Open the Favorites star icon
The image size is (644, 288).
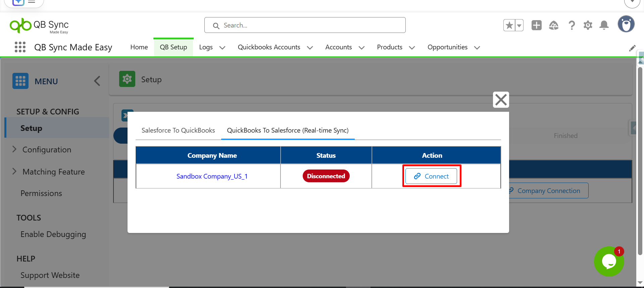(509, 25)
